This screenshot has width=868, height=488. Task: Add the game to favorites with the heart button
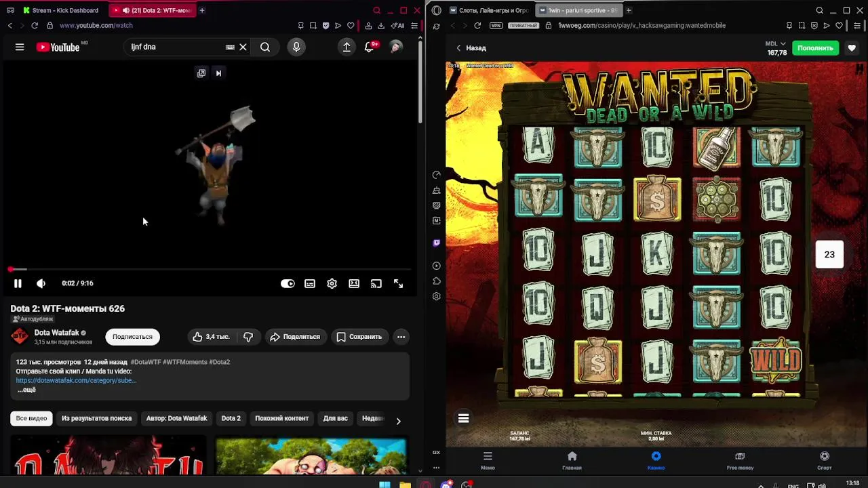coord(852,48)
